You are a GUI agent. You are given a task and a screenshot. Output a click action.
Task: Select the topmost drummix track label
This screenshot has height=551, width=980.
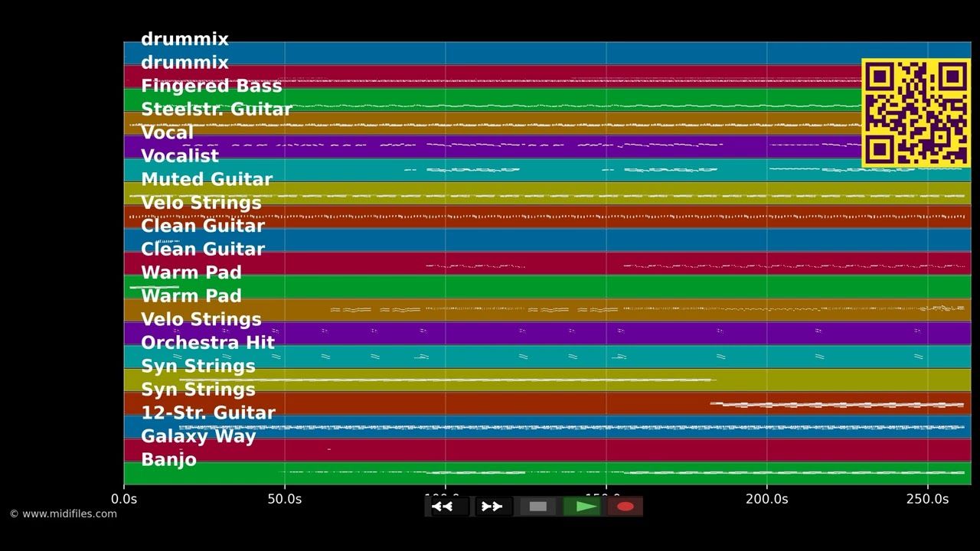(x=185, y=39)
